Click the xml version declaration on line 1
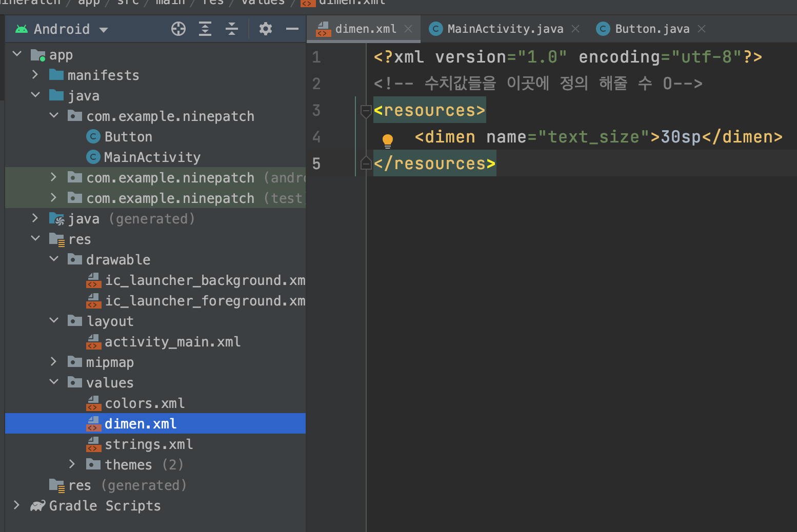Screen dimensions: 797x532 (568, 57)
